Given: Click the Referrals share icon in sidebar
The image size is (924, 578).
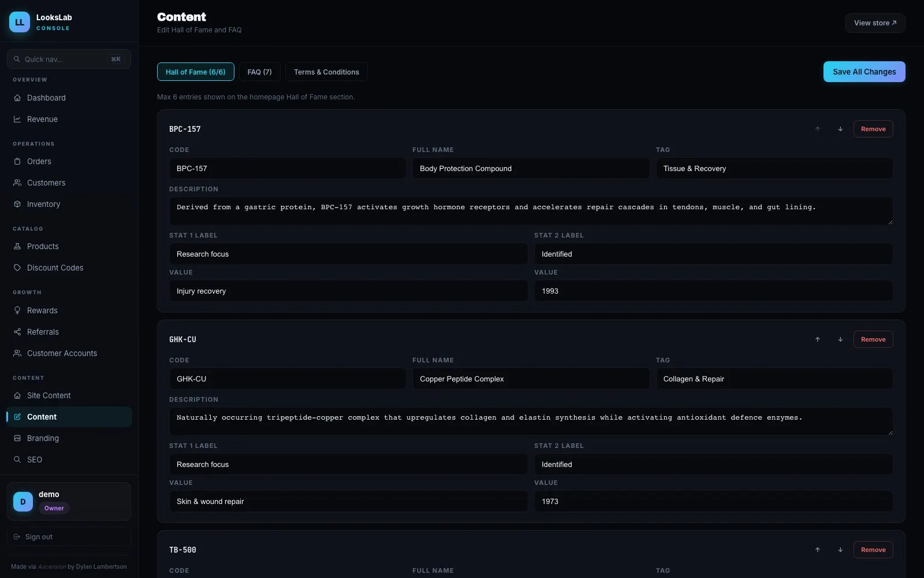Looking at the screenshot, I should [x=17, y=332].
